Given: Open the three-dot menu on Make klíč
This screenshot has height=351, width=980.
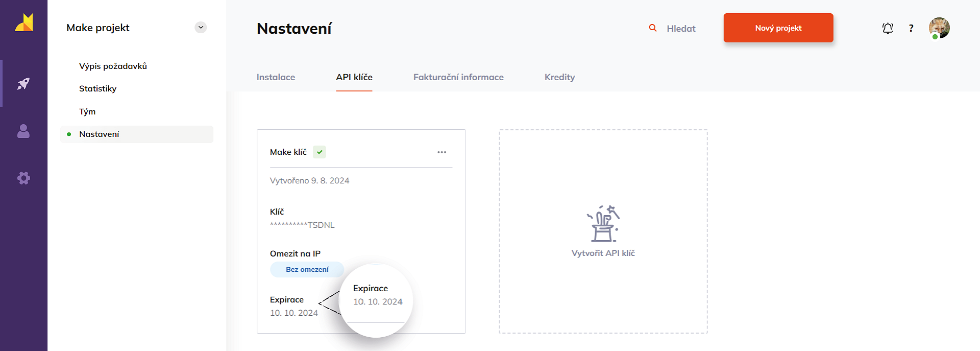Looking at the screenshot, I should click(x=442, y=152).
